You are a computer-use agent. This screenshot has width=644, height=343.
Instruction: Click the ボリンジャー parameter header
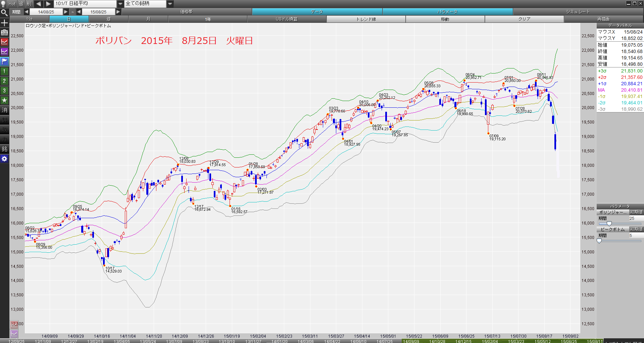[x=613, y=212]
